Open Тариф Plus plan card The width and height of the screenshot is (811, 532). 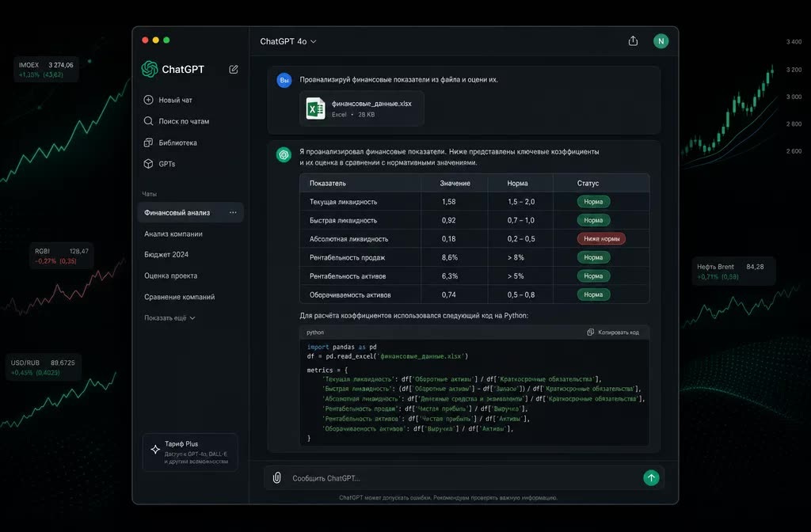point(190,452)
